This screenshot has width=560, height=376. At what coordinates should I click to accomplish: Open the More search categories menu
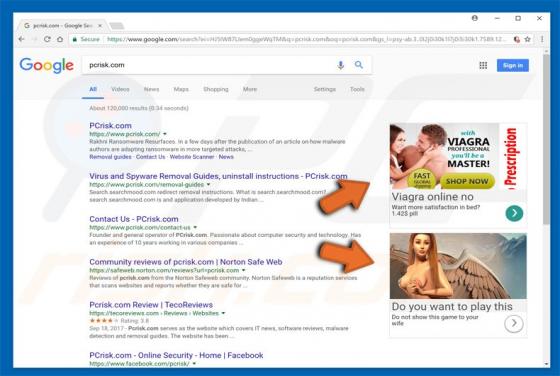coord(250,89)
